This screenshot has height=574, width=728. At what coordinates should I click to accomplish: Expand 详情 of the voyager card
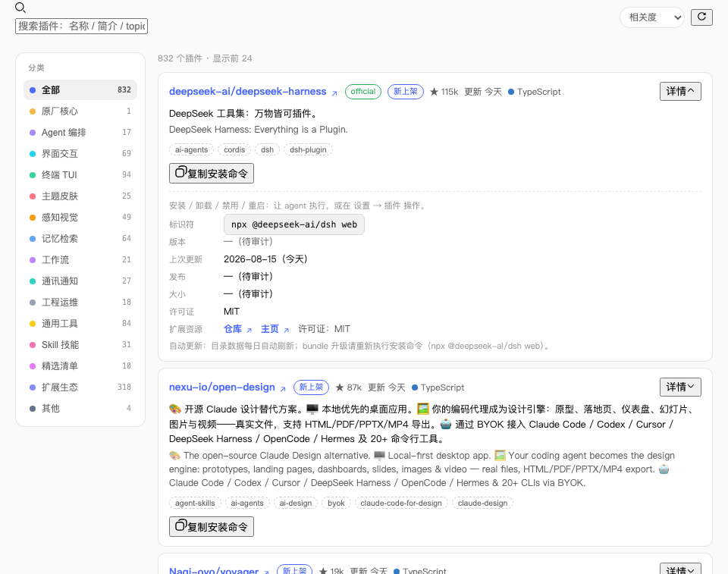coord(680,569)
